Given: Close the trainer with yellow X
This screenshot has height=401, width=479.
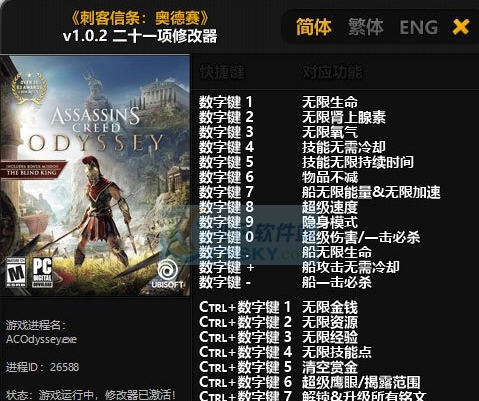Looking at the screenshot, I should coord(461,27).
